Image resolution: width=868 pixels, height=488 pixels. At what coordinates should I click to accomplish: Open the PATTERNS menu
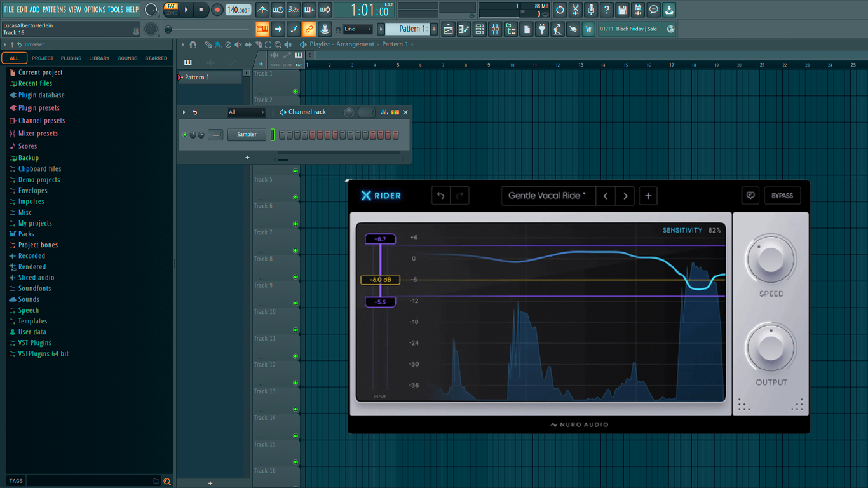click(x=54, y=10)
